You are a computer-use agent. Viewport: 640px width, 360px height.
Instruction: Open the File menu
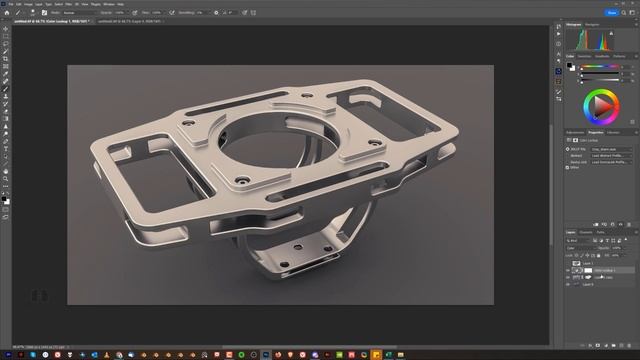[11, 4]
